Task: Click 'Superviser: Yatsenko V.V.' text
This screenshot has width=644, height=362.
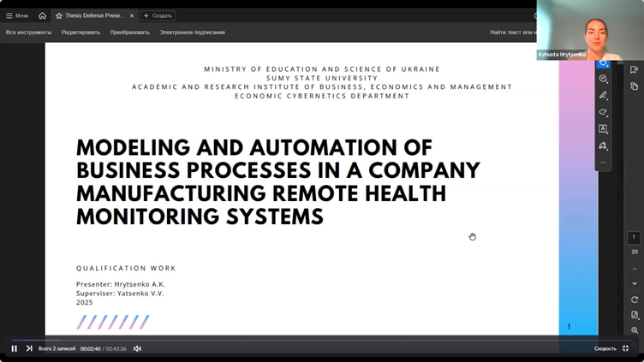Action: tap(120, 293)
